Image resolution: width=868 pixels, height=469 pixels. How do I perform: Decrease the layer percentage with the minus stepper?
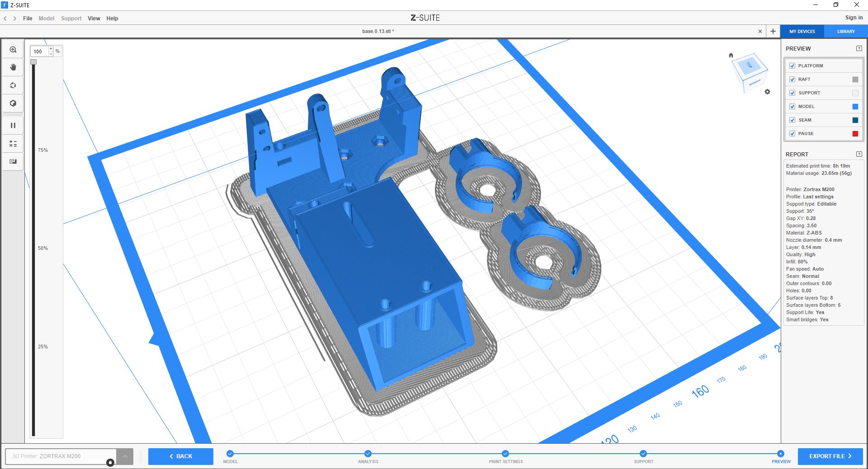(51, 54)
